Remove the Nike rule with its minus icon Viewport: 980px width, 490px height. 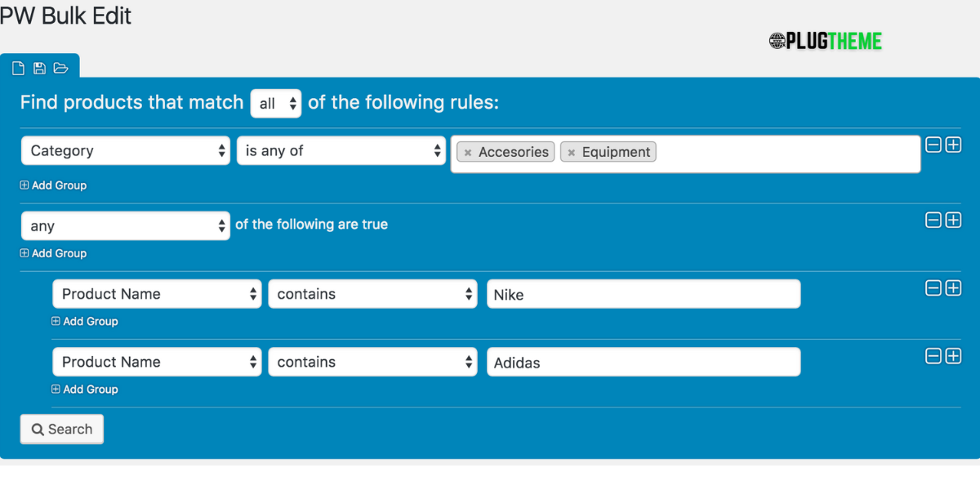tap(933, 288)
